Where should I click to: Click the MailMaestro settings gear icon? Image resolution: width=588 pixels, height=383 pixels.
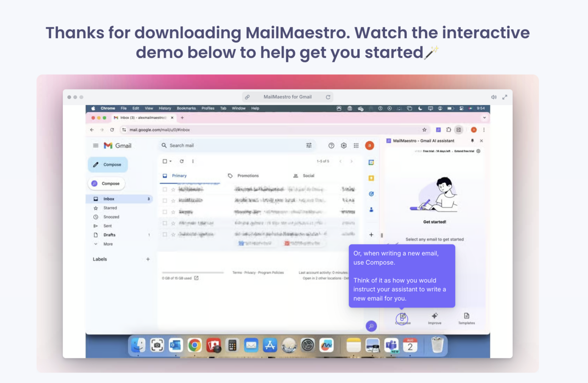[478, 151]
